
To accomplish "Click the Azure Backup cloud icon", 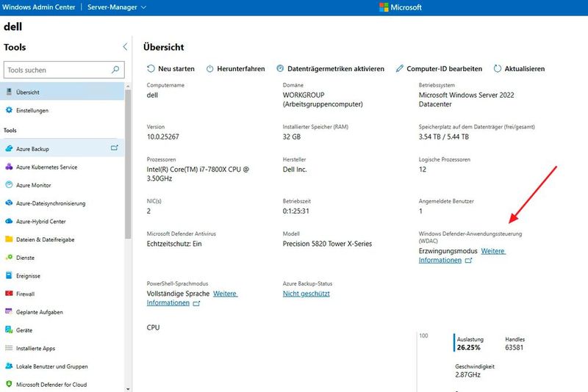I will pyautogui.click(x=9, y=148).
